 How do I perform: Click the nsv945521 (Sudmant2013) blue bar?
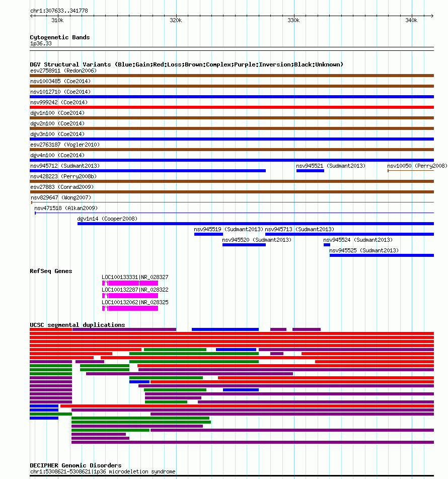(310, 171)
